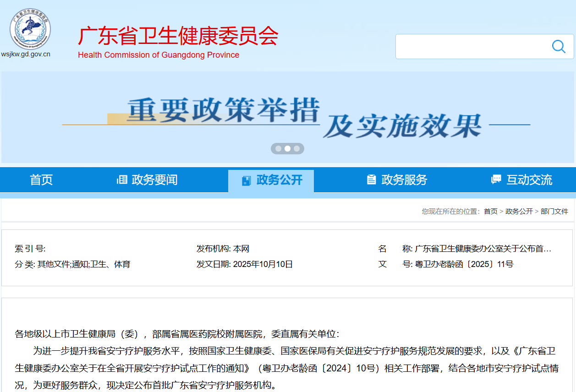This screenshot has width=576, height=392.
Task: Click the 互动交流 chat bubble icon
Action: tap(496, 180)
